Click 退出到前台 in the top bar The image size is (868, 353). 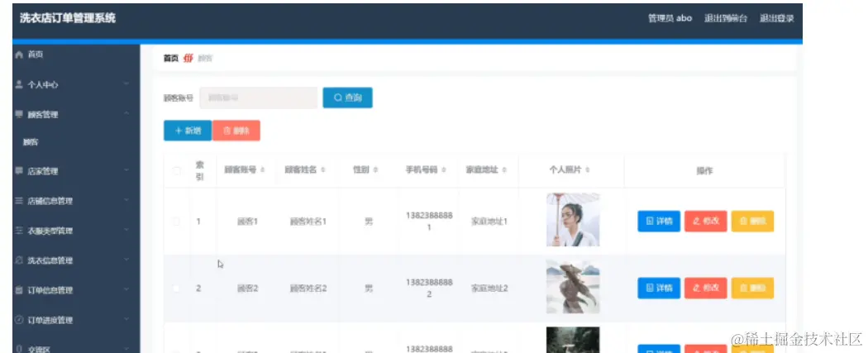(x=726, y=18)
